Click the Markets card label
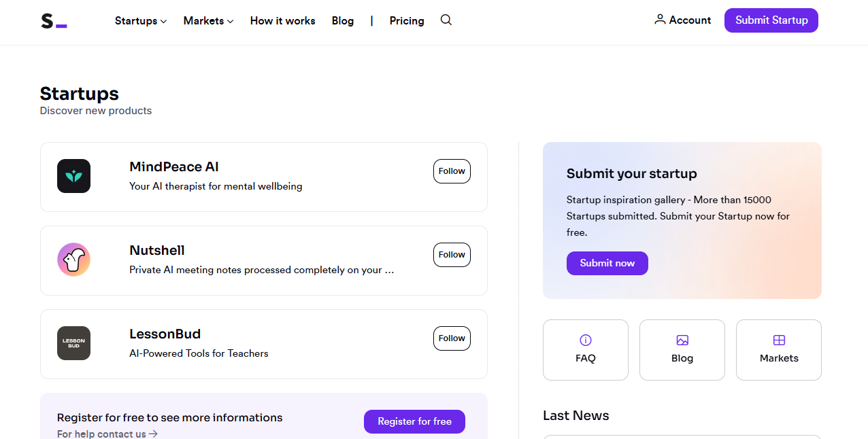868x439 pixels. click(779, 358)
